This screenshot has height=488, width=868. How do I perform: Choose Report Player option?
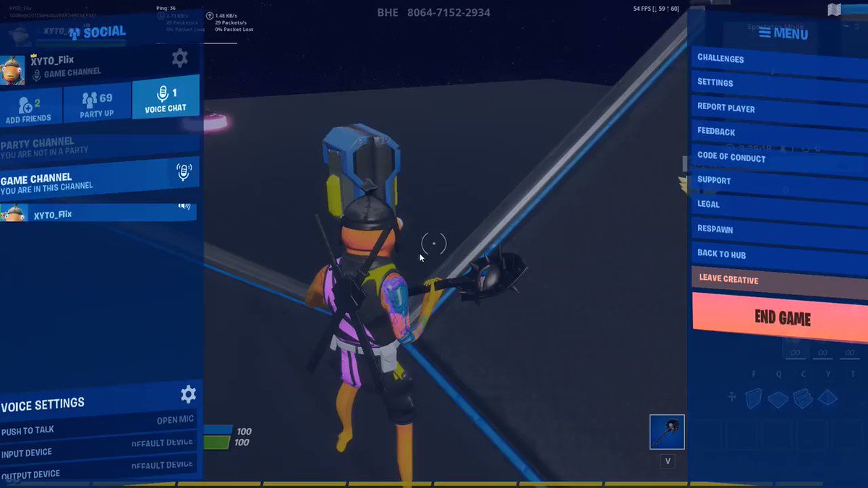pyautogui.click(x=780, y=111)
